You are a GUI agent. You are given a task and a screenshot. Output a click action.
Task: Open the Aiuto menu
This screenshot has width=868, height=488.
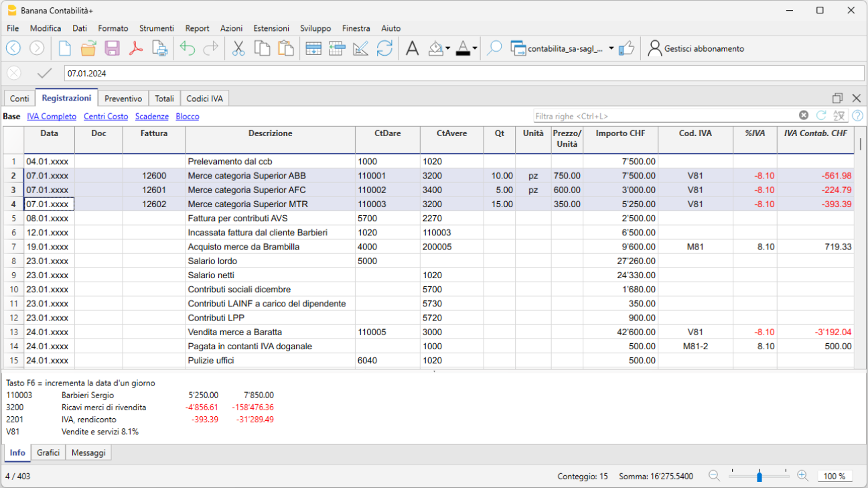(x=390, y=28)
